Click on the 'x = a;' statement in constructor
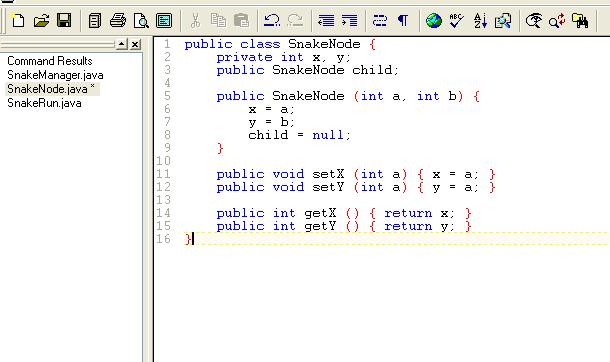This screenshot has height=362, width=610. [x=272, y=109]
